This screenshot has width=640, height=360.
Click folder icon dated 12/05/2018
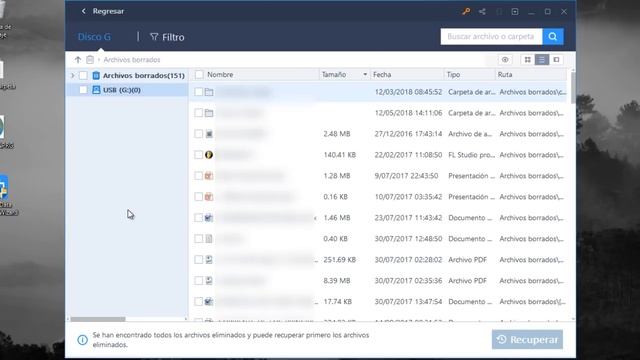click(x=209, y=113)
